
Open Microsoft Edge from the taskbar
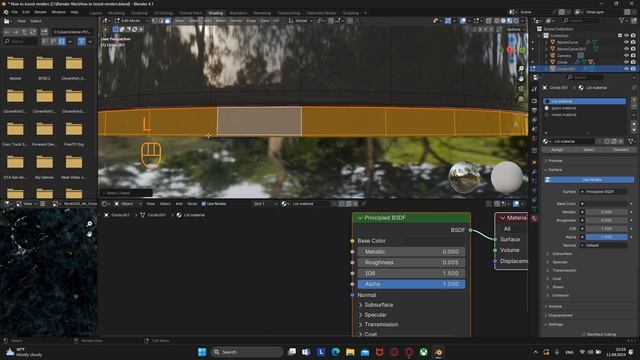click(336, 352)
